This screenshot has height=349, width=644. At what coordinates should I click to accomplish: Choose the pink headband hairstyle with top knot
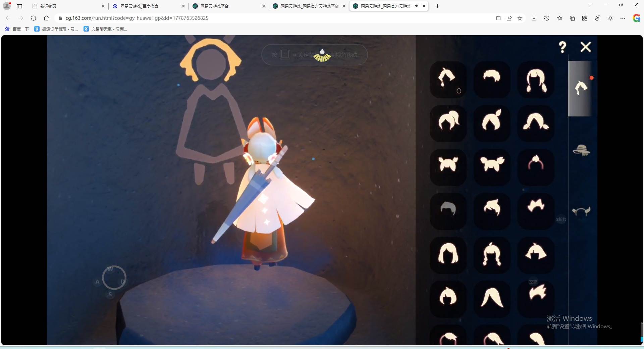pyautogui.click(x=536, y=167)
